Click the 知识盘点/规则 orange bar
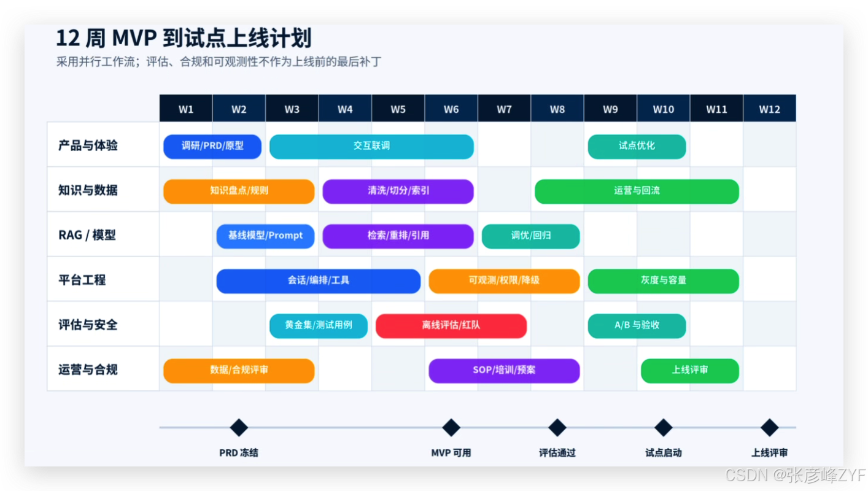This screenshot has height=491, width=868. coord(239,191)
